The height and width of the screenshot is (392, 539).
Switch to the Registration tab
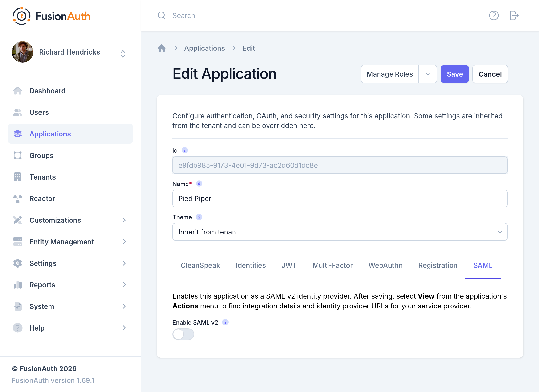[x=438, y=265]
